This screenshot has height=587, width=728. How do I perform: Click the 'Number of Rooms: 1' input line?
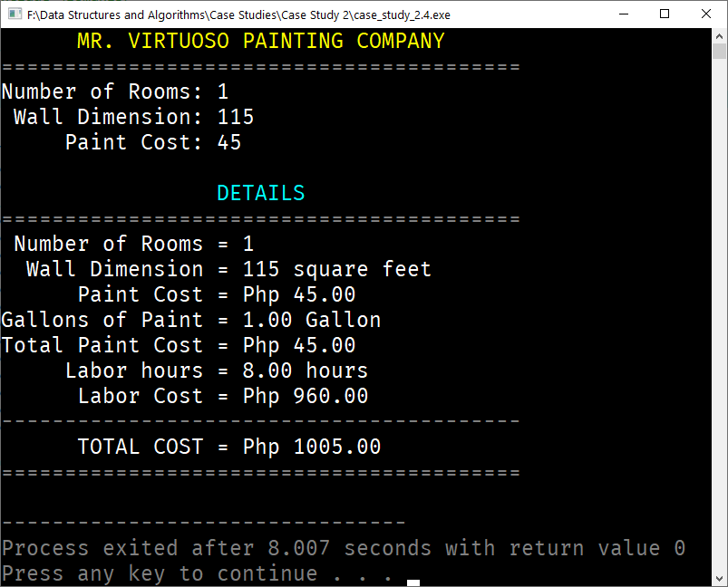coord(115,91)
